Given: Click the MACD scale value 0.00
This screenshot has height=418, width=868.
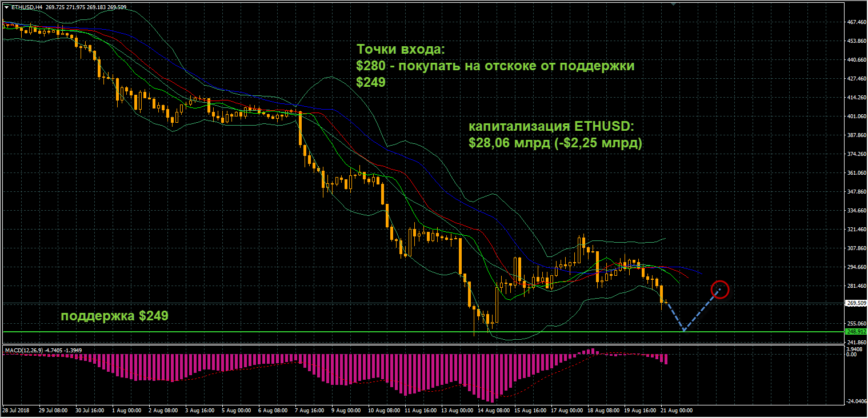Looking at the screenshot, I should click(x=851, y=354).
